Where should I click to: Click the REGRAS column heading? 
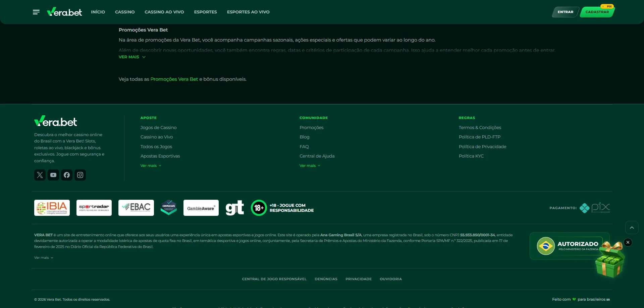(467, 118)
